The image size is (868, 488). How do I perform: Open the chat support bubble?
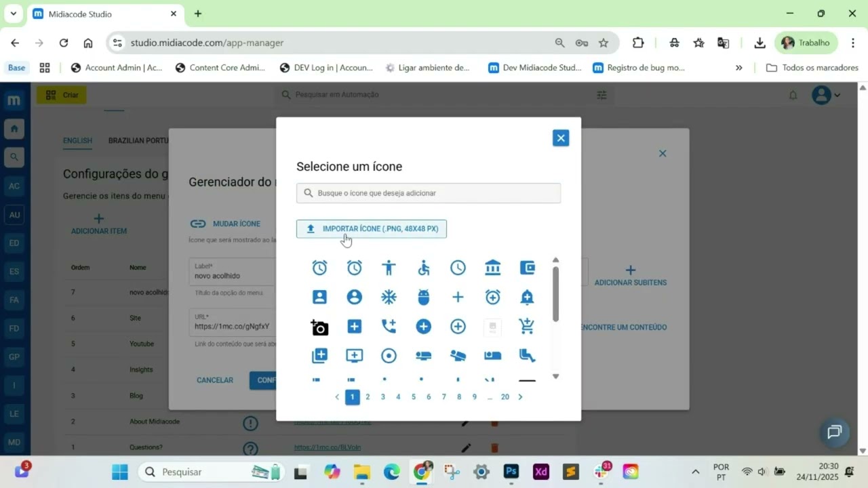click(x=834, y=432)
